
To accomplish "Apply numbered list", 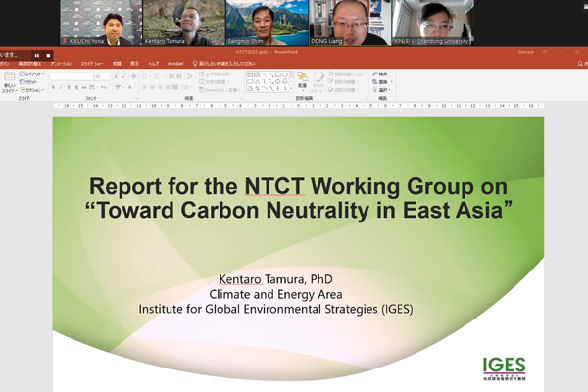I will coord(157,76).
